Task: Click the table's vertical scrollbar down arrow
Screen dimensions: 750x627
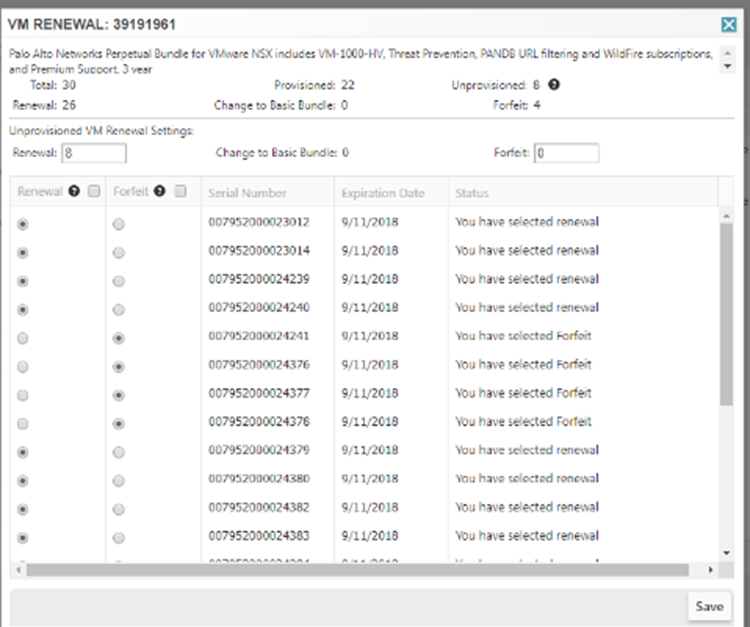Action: pos(726,552)
